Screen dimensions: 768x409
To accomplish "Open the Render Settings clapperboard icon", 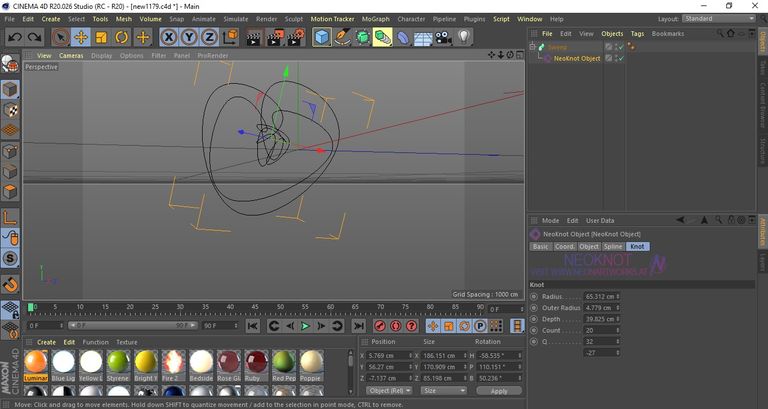I will coord(296,37).
